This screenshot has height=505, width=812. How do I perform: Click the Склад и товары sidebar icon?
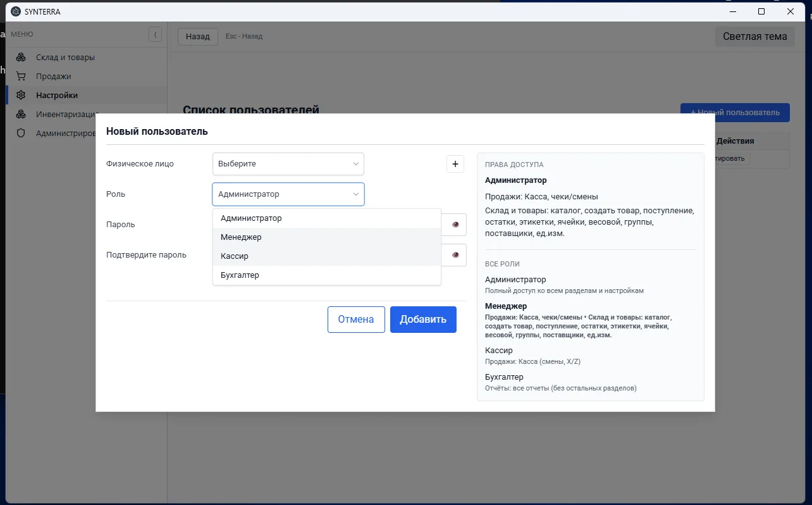pos(21,58)
